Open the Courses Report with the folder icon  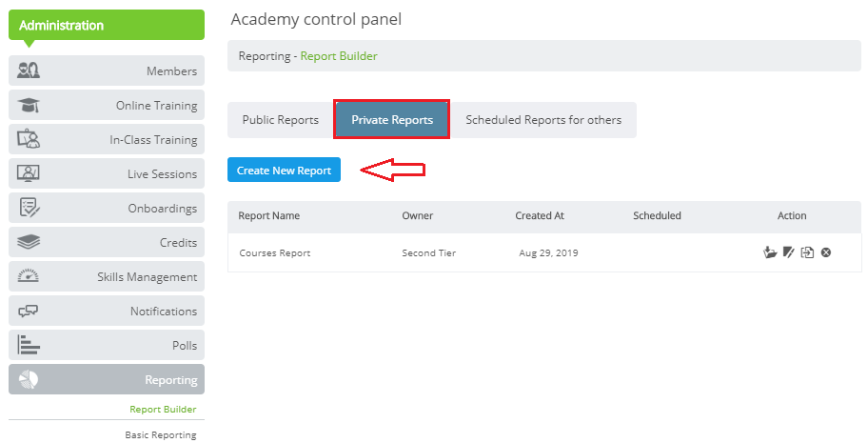pyautogui.click(x=770, y=252)
